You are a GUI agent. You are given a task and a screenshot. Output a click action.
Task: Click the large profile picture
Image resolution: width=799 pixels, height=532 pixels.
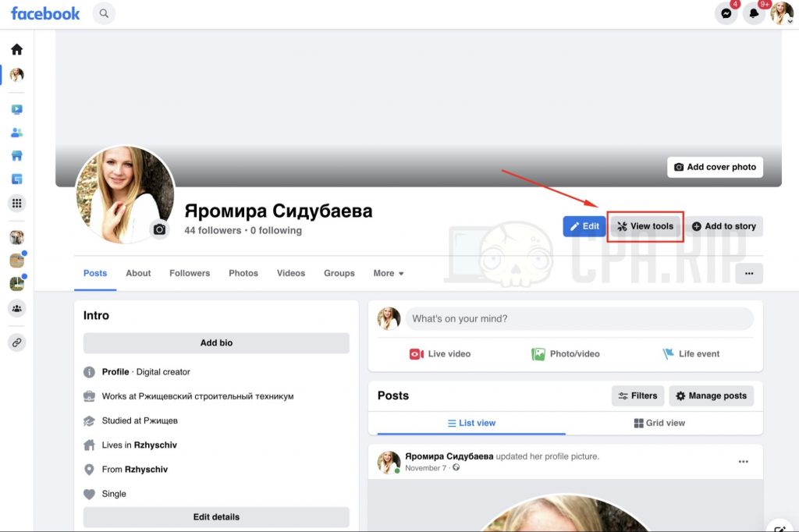point(125,195)
